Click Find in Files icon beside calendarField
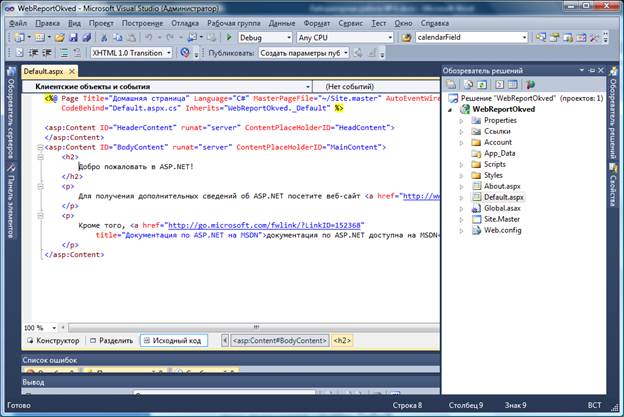 pyautogui.click(x=406, y=38)
